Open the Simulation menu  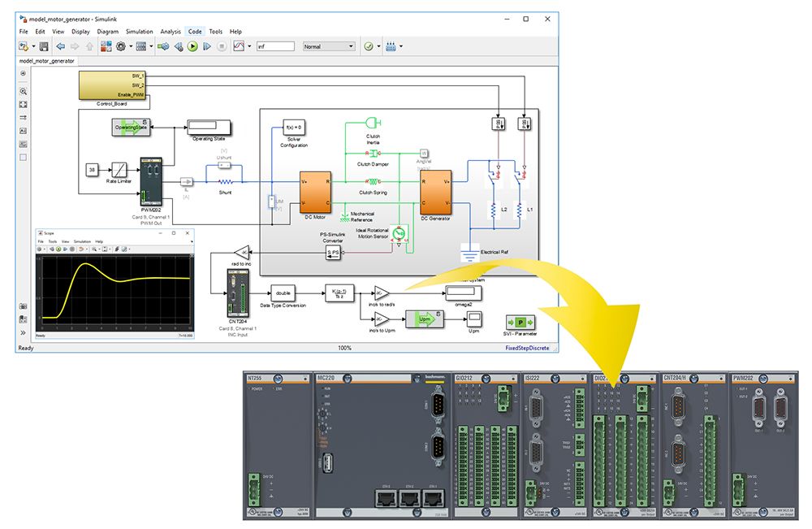pyautogui.click(x=139, y=32)
